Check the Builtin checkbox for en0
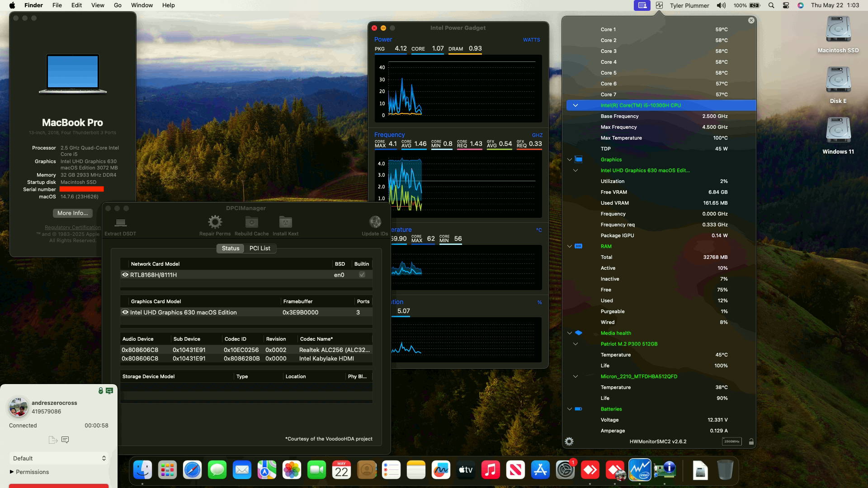868x488 pixels. pos(361,274)
